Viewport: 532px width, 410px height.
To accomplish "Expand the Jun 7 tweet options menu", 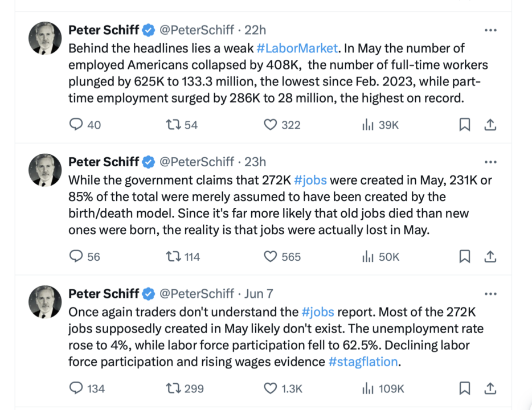I will click(490, 294).
